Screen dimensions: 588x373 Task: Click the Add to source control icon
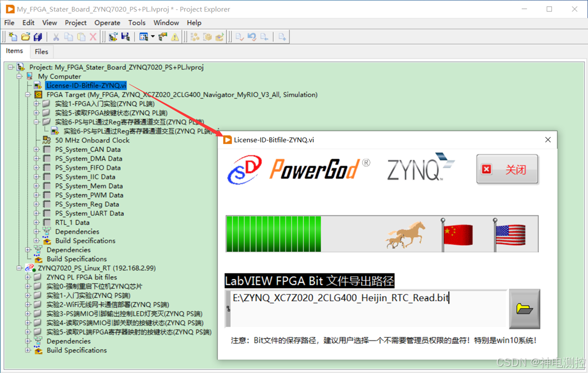coord(282,37)
